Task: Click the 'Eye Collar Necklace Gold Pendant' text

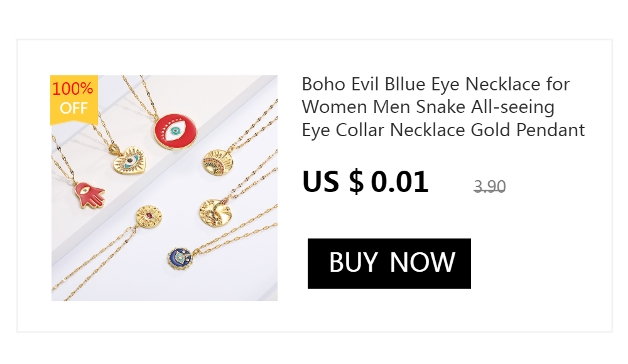Action: pyautogui.click(x=443, y=130)
